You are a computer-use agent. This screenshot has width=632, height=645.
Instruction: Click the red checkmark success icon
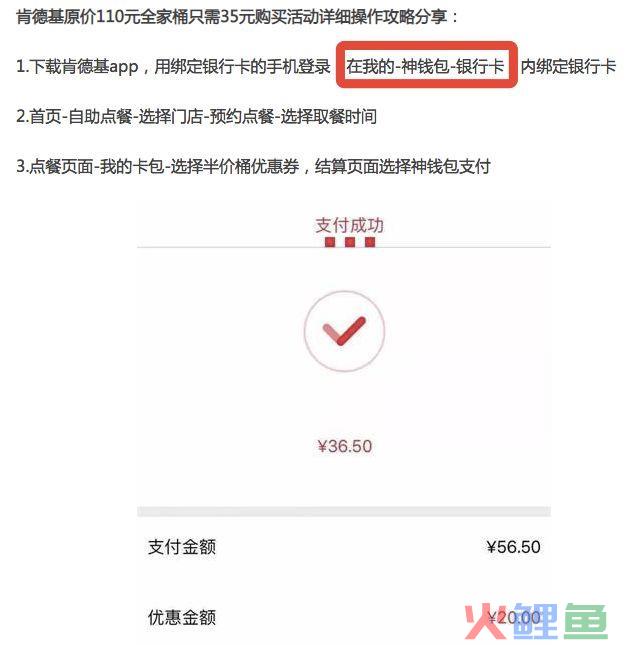click(344, 331)
